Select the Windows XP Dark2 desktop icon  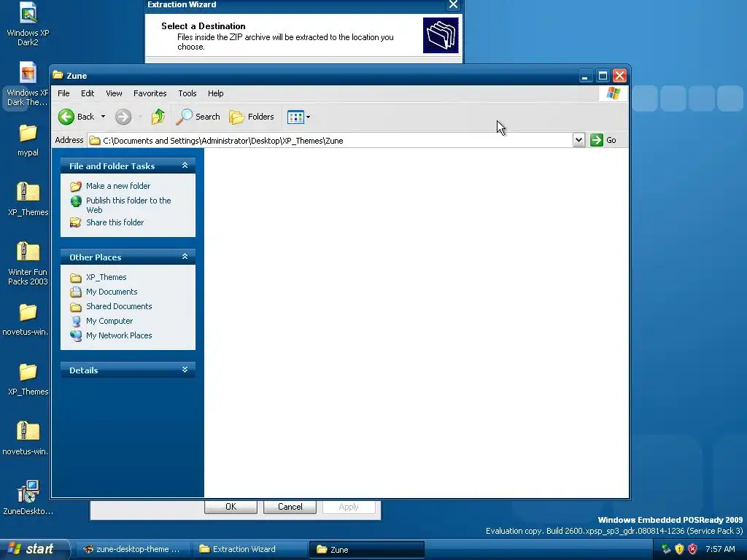tap(28, 24)
